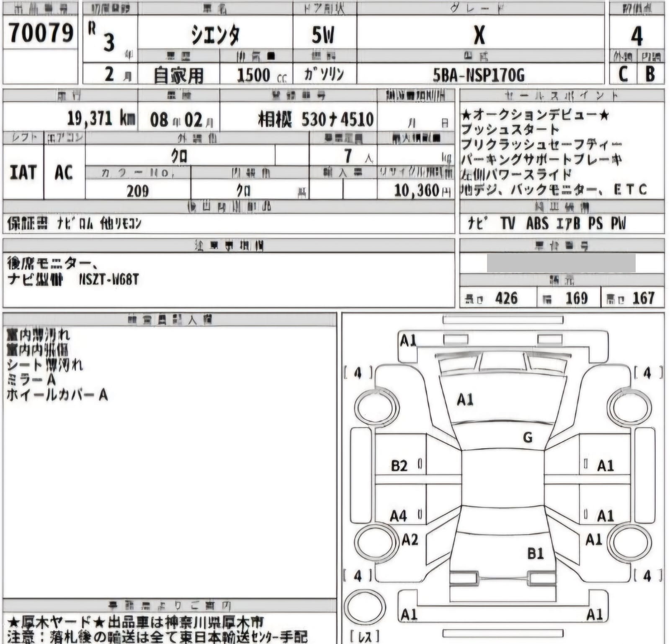
Task: Select the inspector note シート薄汚れ
Action: [45, 365]
